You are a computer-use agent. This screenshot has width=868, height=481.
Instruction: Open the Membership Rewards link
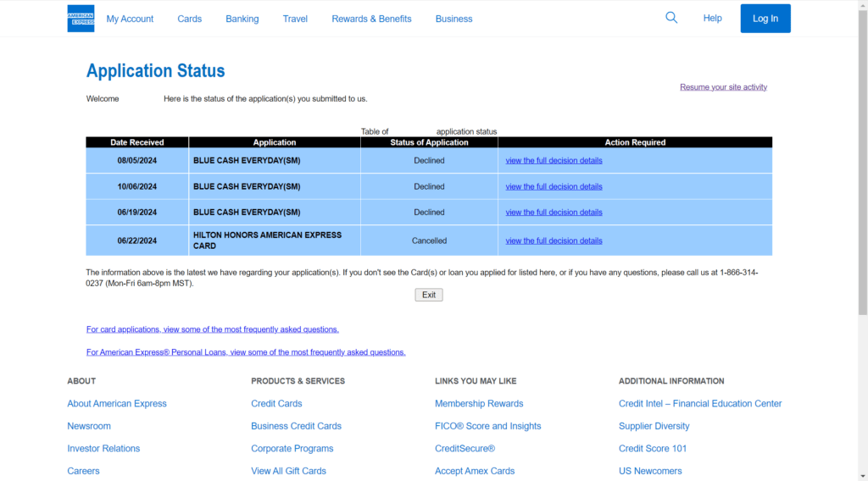[479, 404]
